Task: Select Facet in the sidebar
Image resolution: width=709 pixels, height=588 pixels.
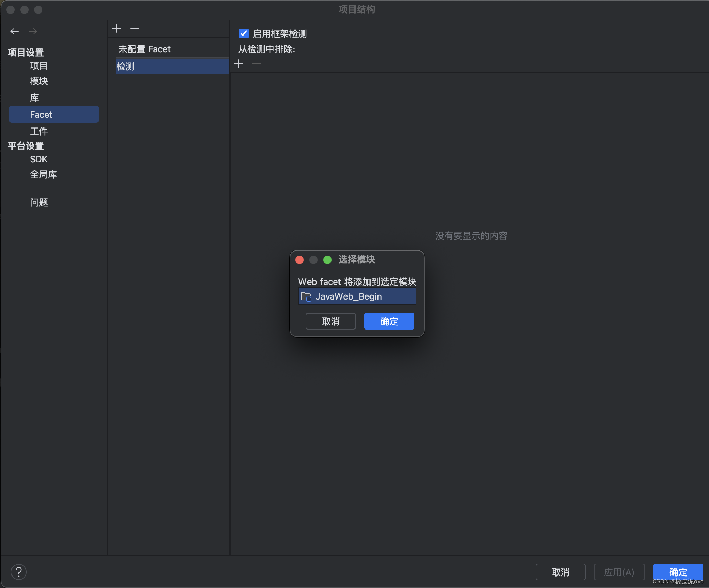Action: 54,114
